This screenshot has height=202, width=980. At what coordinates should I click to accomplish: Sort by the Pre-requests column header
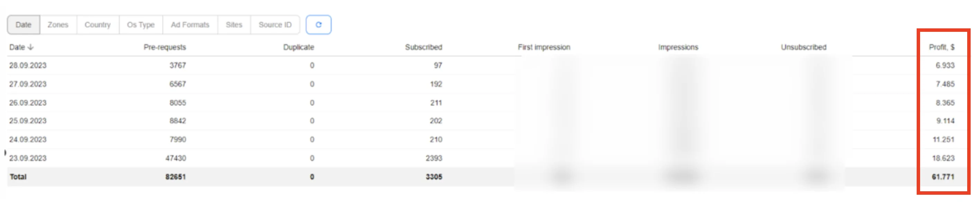(165, 47)
